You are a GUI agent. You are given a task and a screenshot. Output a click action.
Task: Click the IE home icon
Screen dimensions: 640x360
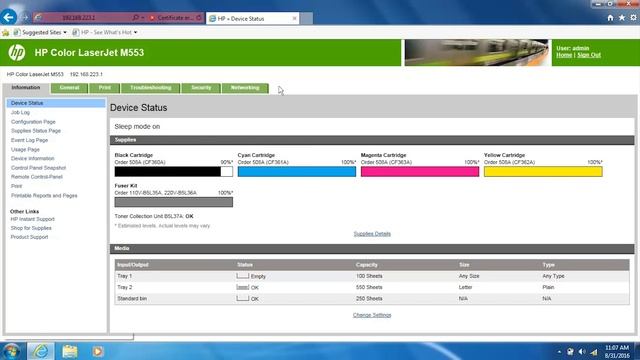(610, 18)
